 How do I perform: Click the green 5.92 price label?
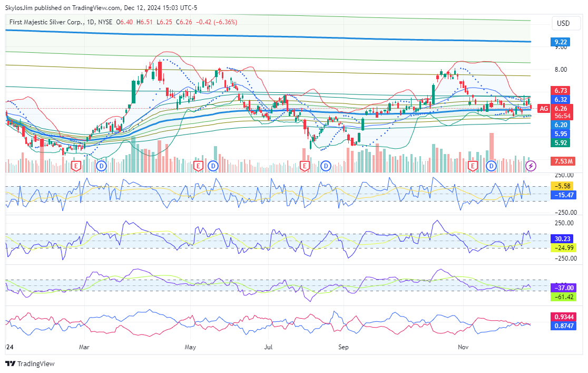(561, 143)
